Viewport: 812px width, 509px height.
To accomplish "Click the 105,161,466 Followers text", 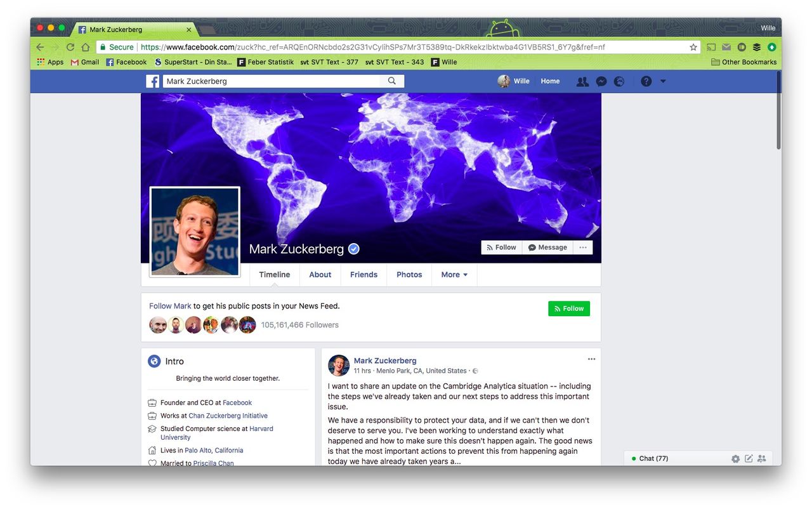I will pos(300,325).
